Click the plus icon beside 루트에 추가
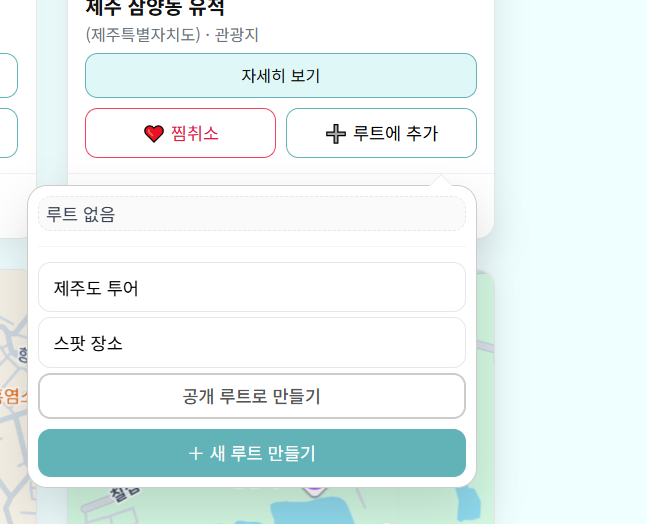 click(336, 134)
